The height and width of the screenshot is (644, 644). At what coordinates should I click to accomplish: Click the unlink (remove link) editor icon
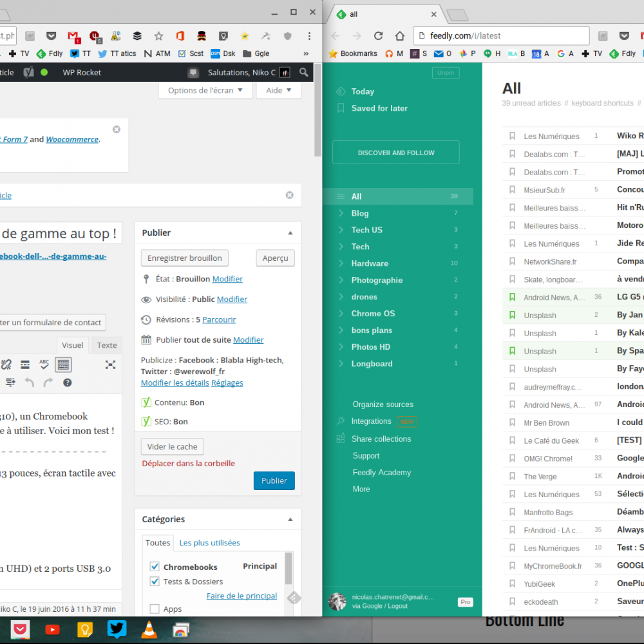[6, 365]
